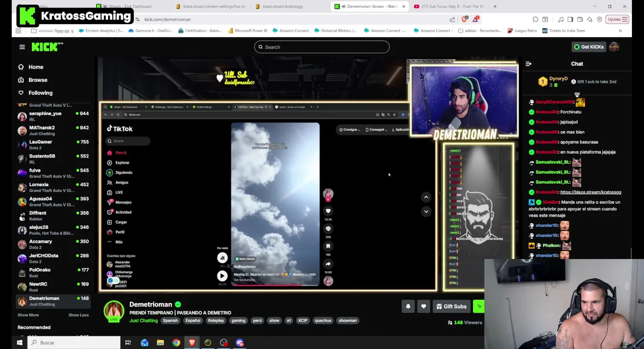The width and height of the screenshot is (644, 349).
Task: Click the Kick search field
Action: [x=322, y=47]
